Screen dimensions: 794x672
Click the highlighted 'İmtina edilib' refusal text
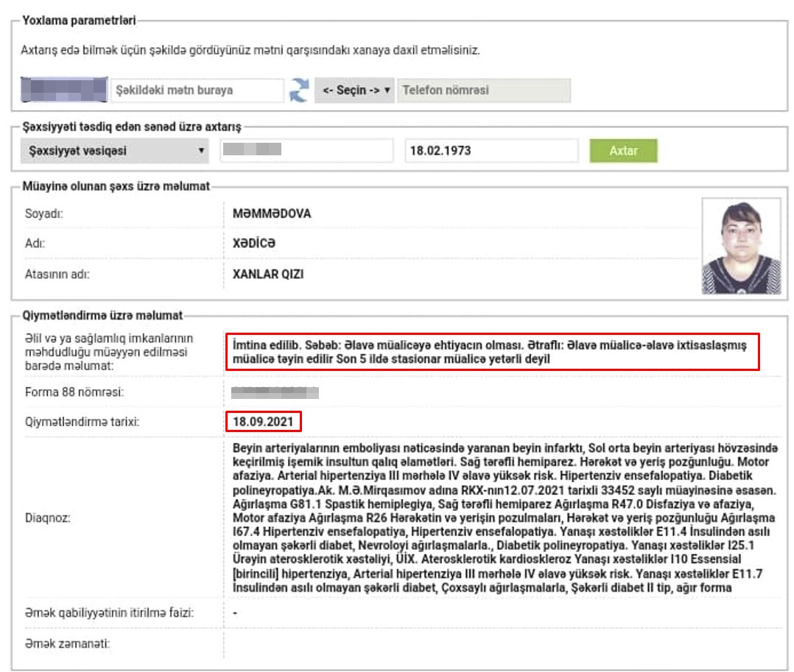tap(492, 352)
